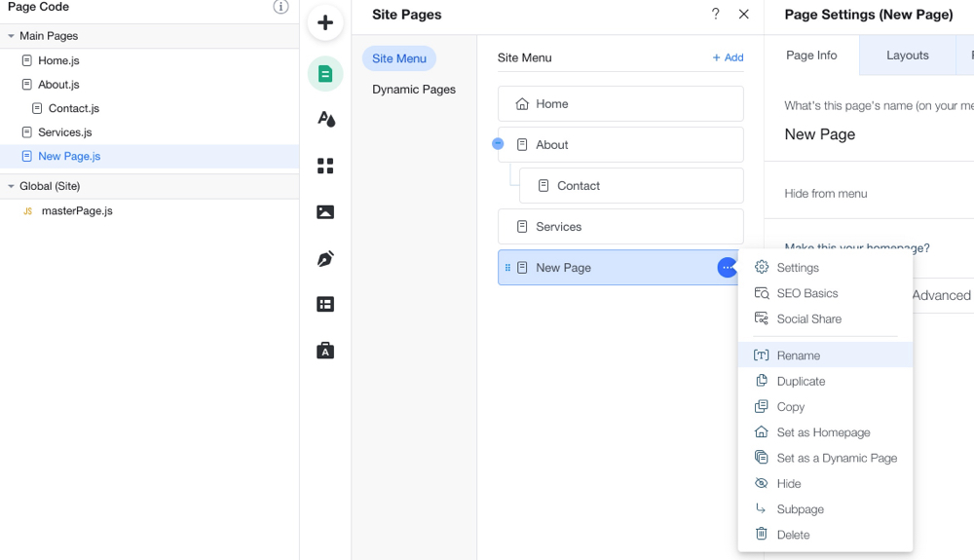Switch to the Layouts tab

point(907,56)
